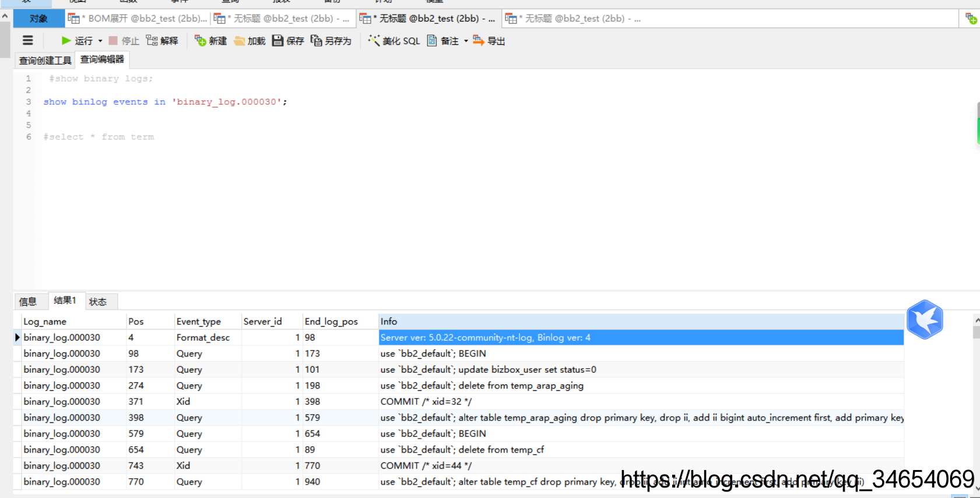Select 'update bizbox_user set status=0' cell
The image size is (980, 498).
point(641,369)
